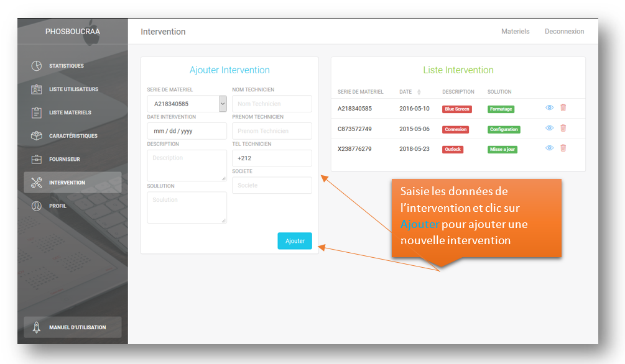Click the date 2015-05-06 cell
625x364 pixels.
415,129
